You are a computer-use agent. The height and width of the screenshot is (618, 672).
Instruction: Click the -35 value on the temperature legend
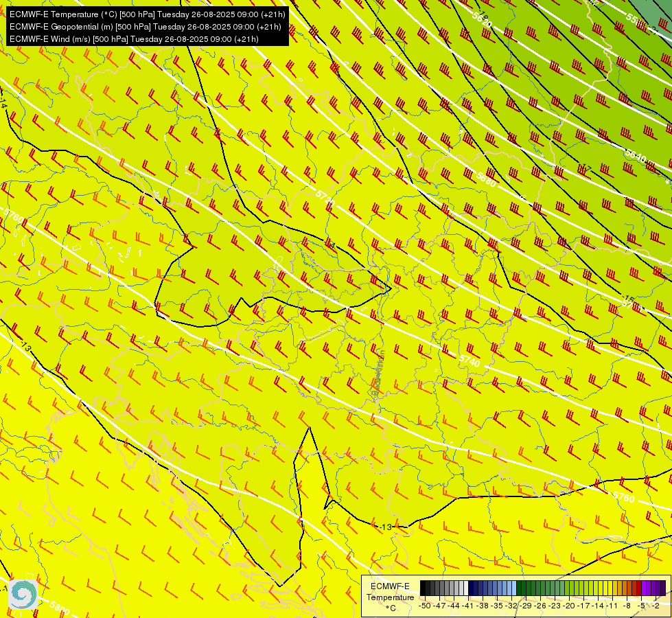coord(496,606)
